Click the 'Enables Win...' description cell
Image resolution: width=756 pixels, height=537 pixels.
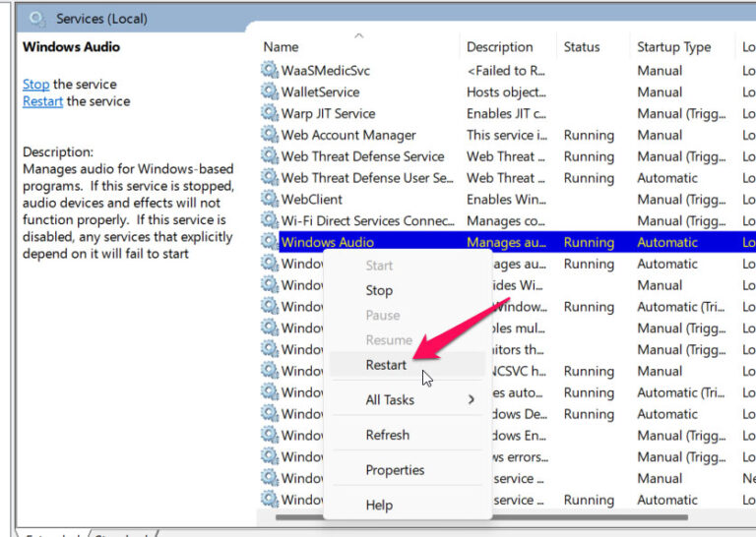coord(506,200)
